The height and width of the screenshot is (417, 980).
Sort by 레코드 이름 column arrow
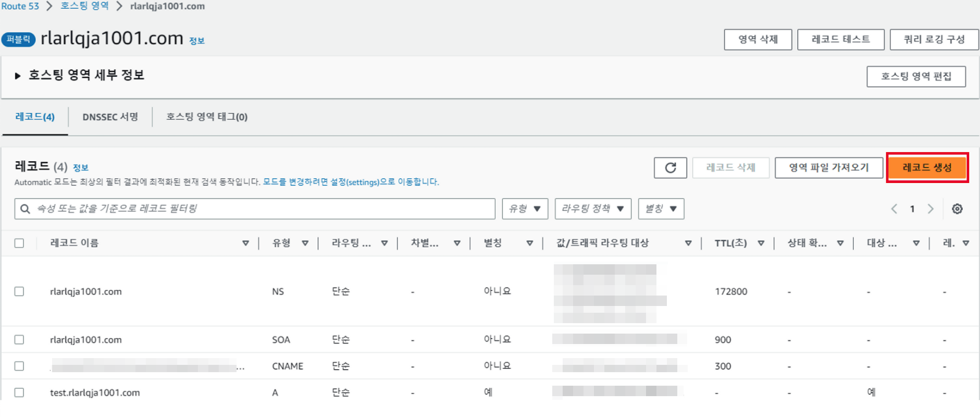pos(245,243)
